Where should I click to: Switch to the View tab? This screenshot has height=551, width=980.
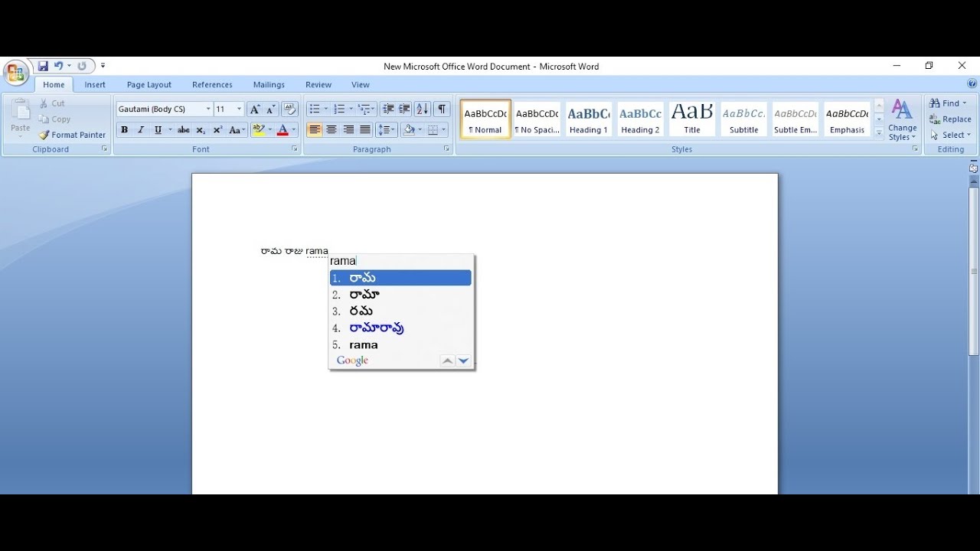361,85
